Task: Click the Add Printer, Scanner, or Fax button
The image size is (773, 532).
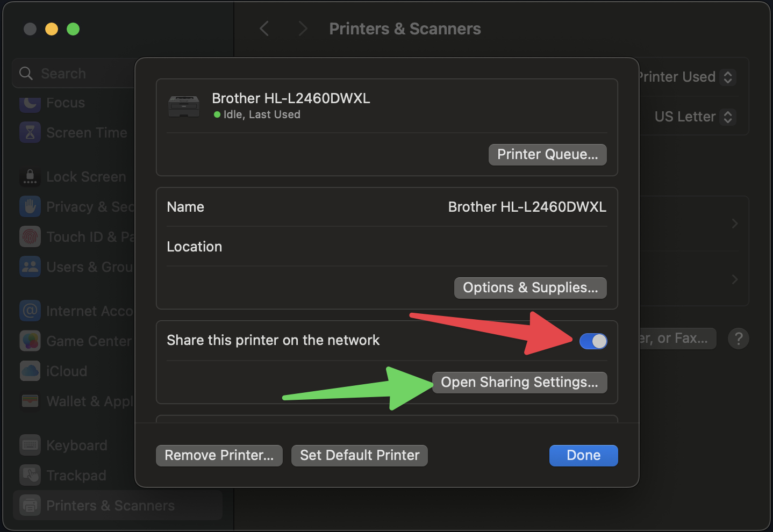Action: click(x=677, y=339)
